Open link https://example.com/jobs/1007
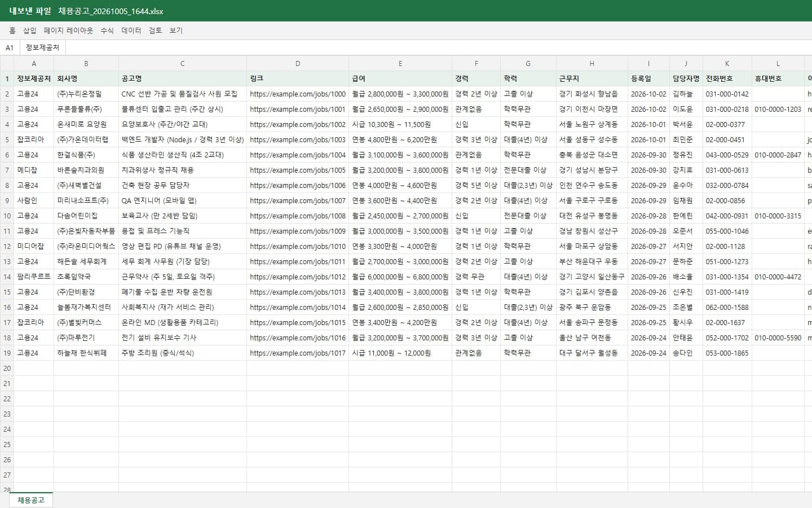 click(298, 201)
